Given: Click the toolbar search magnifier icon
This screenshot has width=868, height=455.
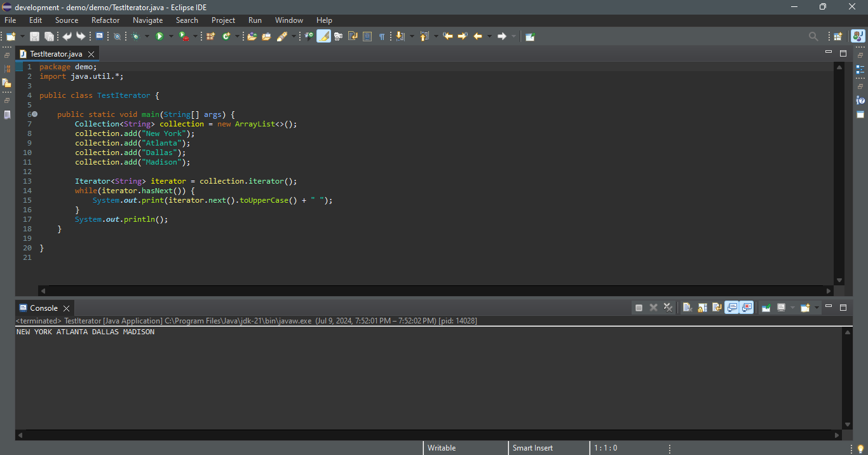Looking at the screenshot, I should [813, 37].
